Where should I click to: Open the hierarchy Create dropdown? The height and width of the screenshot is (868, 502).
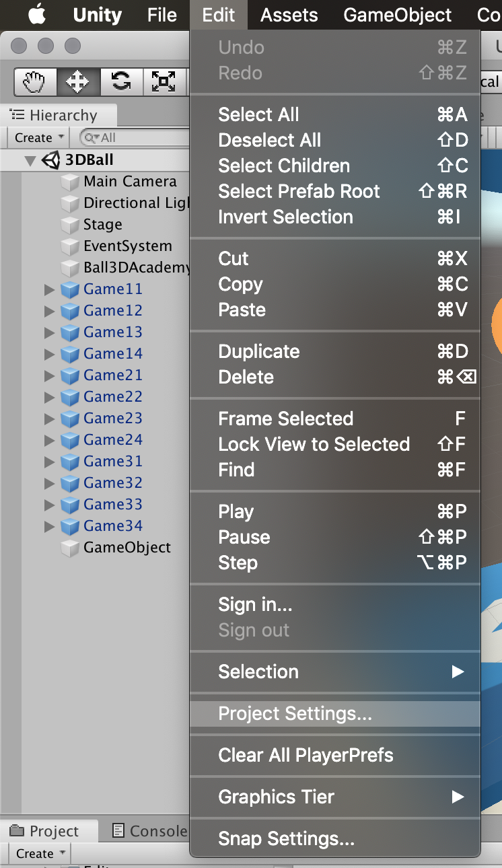click(x=39, y=138)
